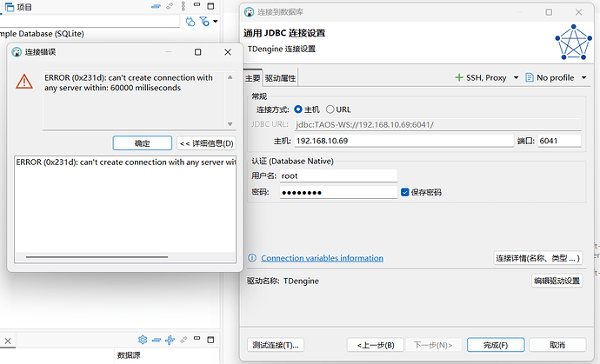Click the green plus SSH, Proxy icon
The height and width of the screenshot is (364, 600).
tap(459, 77)
